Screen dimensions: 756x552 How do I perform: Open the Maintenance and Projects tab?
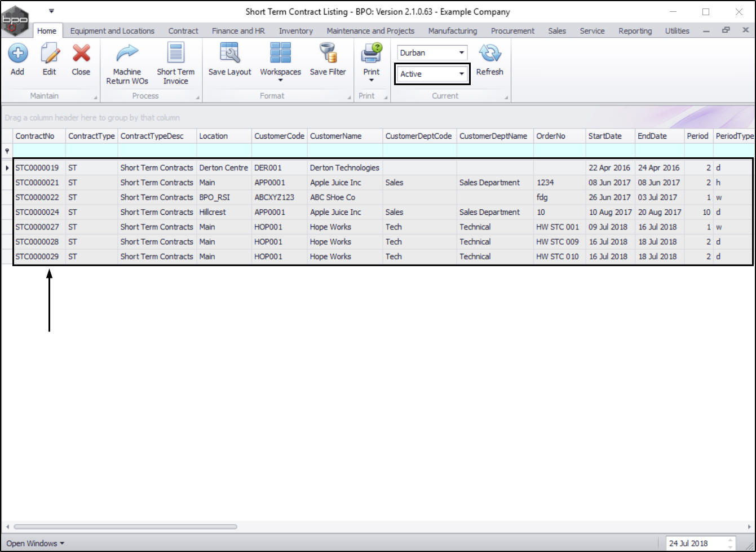point(370,31)
